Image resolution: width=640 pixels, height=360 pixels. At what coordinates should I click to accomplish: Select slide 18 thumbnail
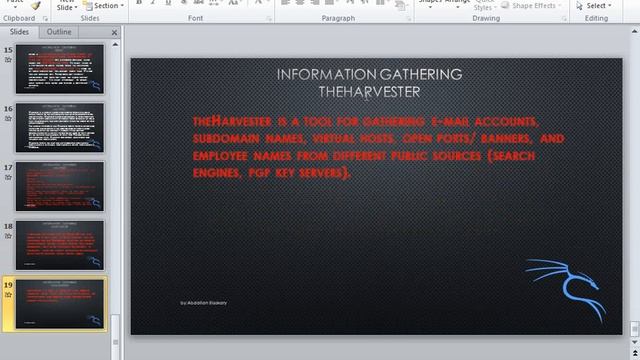click(60, 245)
